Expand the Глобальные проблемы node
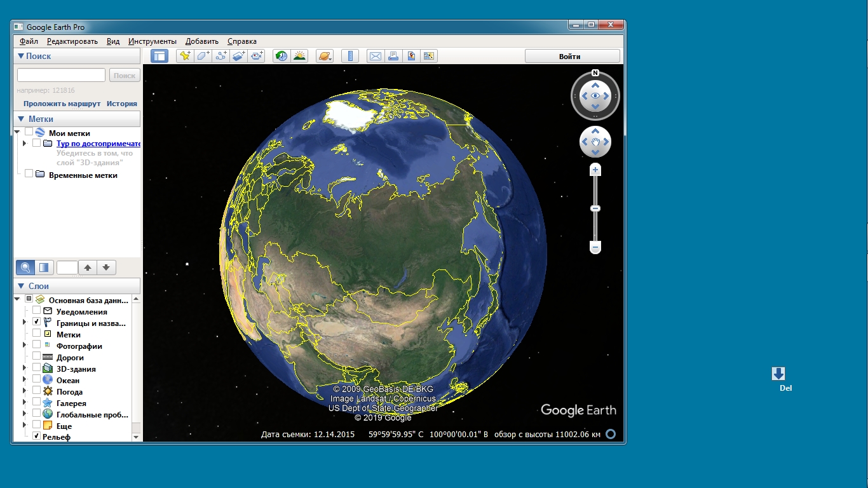The height and width of the screenshot is (488, 868). [24, 414]
